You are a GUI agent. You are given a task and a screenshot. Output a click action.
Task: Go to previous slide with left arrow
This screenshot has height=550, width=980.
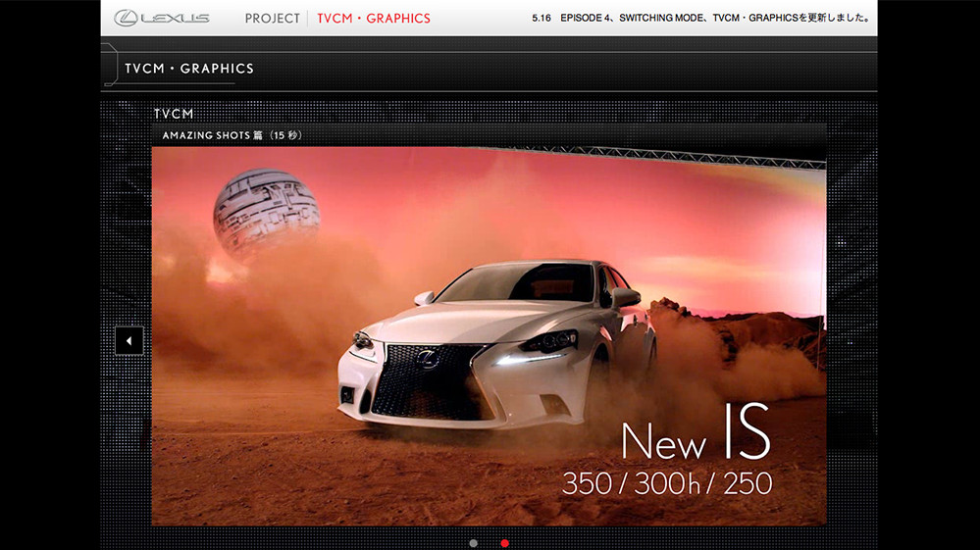pyautogui.click(x=129, y=341)
